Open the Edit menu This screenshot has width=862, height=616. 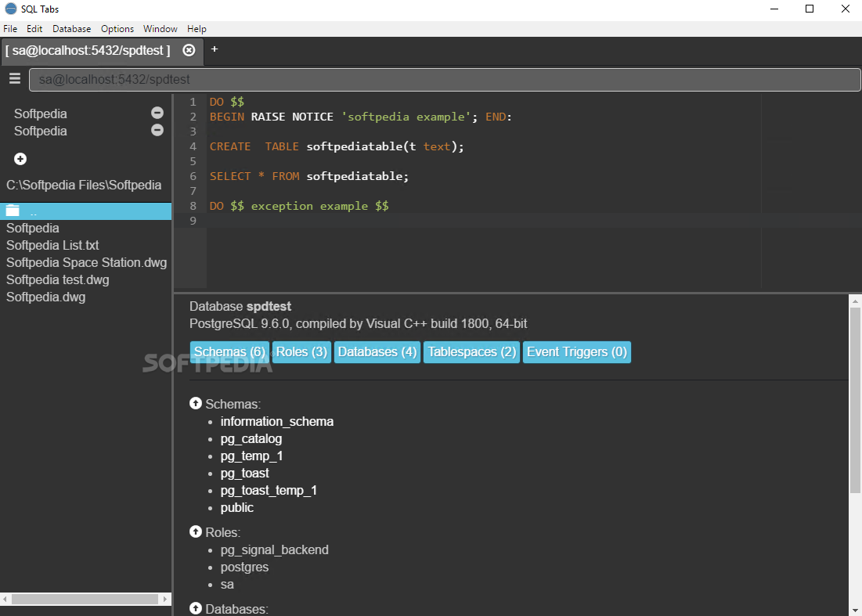[x=34, y=29]
